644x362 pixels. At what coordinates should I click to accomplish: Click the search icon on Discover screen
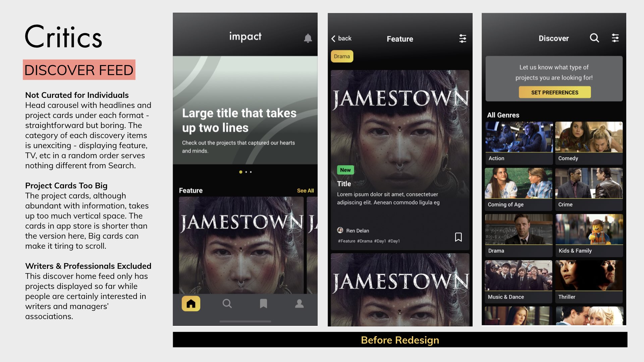(594, 38)
